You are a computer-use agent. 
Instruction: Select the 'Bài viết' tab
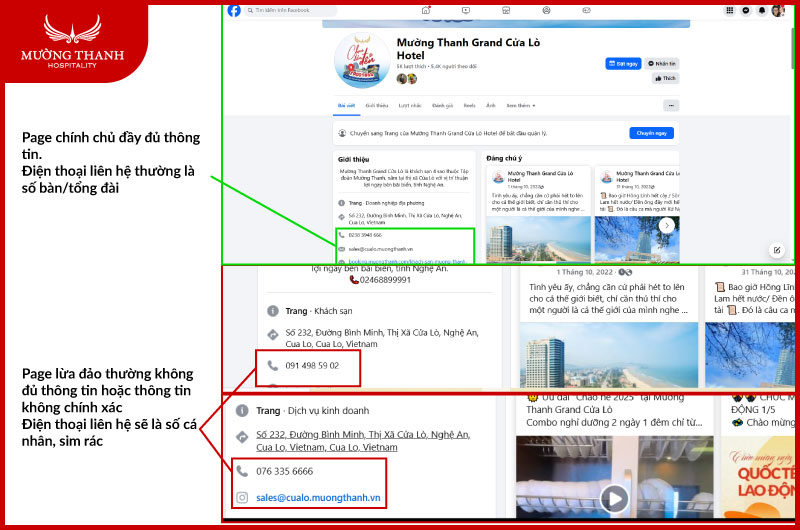tap(346, 106)
